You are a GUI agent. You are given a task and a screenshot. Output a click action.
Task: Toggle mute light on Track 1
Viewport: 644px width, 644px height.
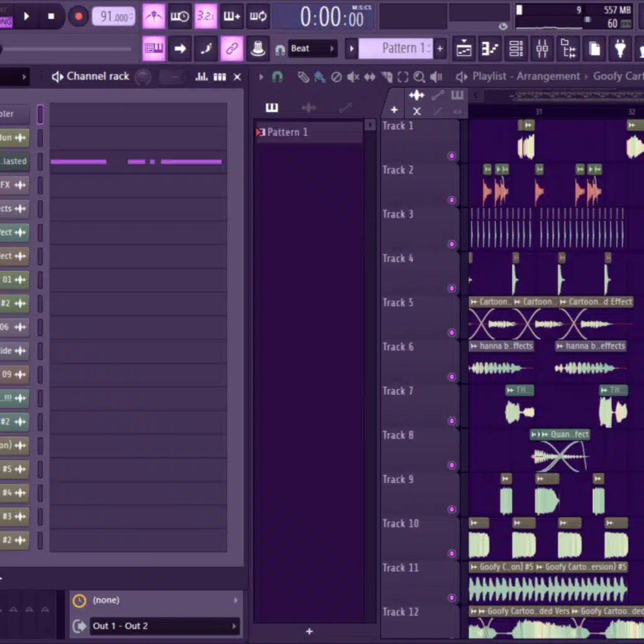pos(451,156)
